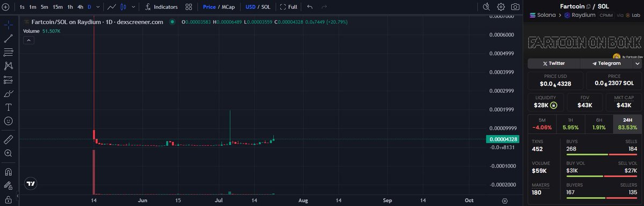Select the Text annotation tool
The width and height of the screenshot is (644, 206).
tap(9, 107)
